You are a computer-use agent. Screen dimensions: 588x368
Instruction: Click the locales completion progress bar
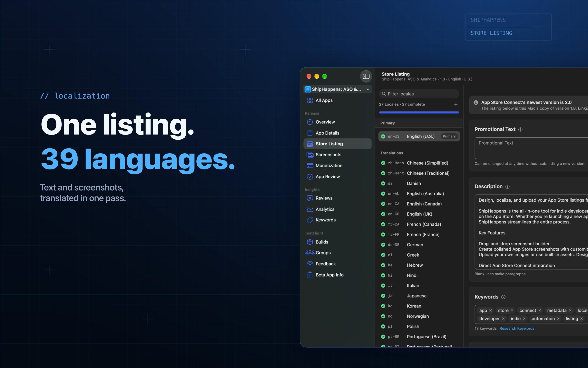click(x=419, y=112)
